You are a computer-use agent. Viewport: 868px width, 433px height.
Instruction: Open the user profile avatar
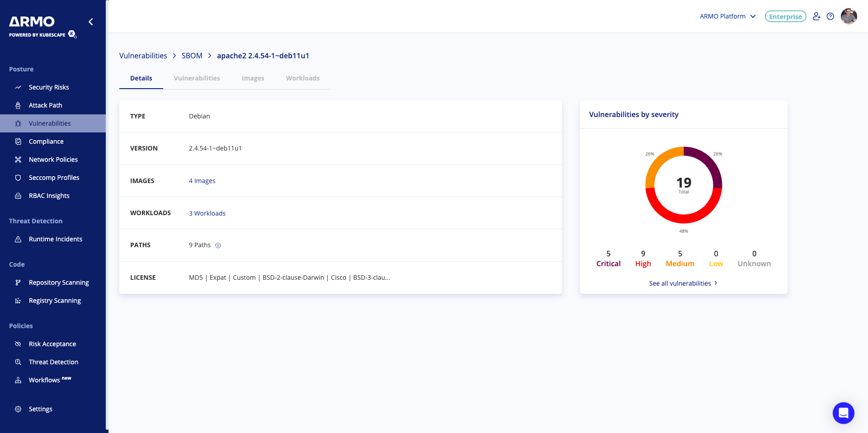[x=849, y=16]
